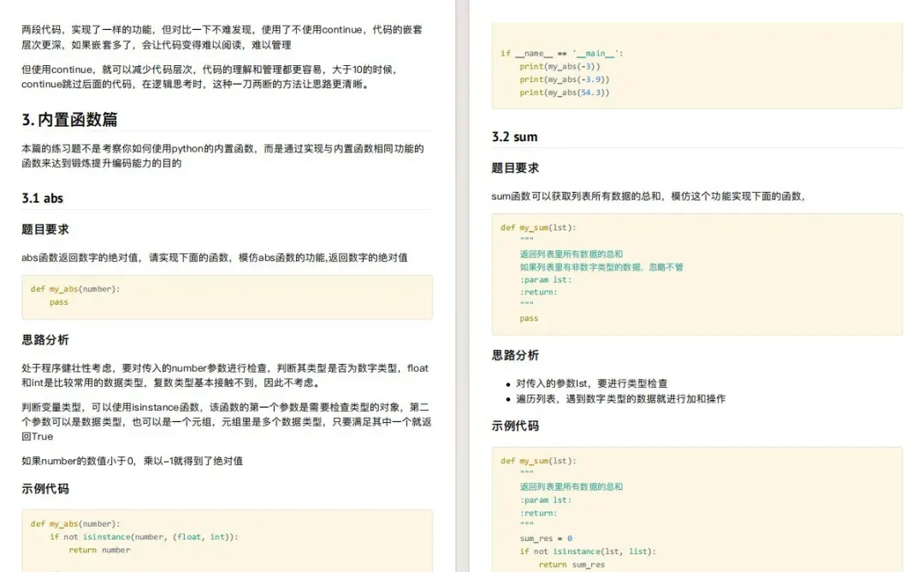Click paragraph starting '本篇的练习题不是考察'
Image resolution: width=924 pixels, height=572 pixels.
(x=222, y=156)
